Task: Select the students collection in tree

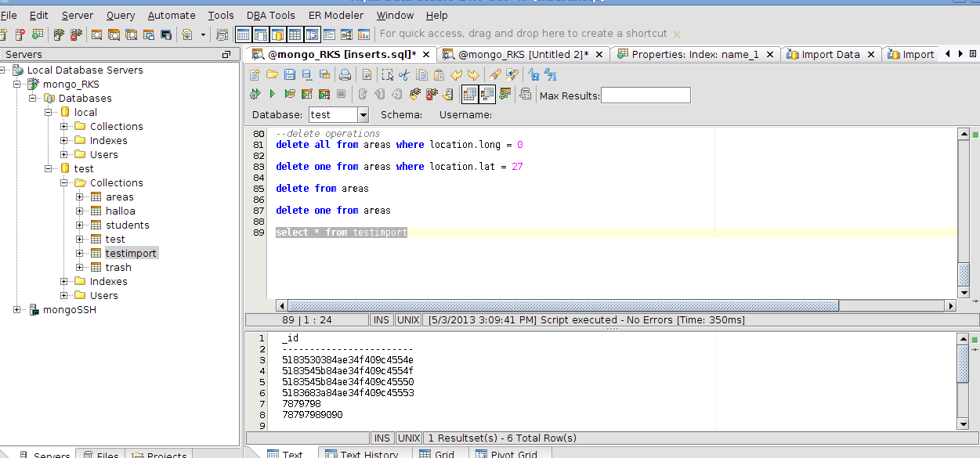Action: point(127,225)
